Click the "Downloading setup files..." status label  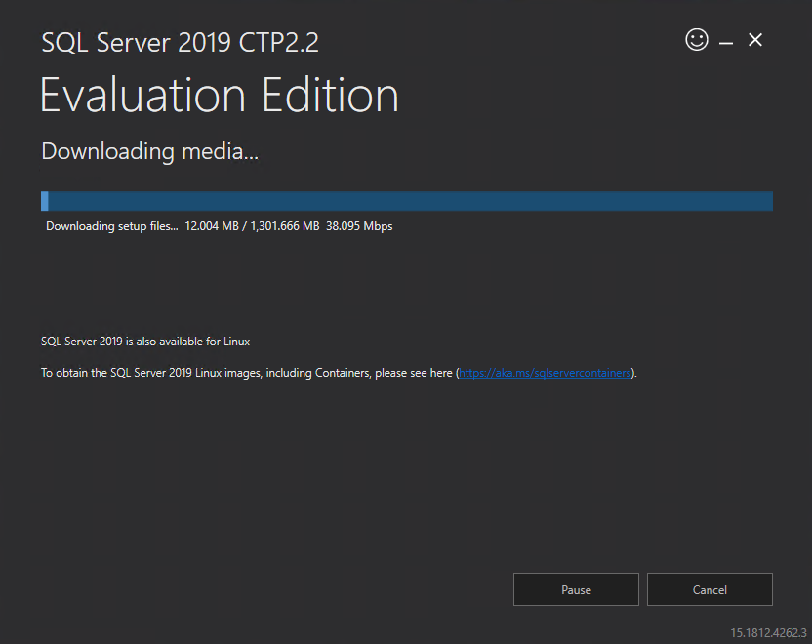pyautogui.click(x=112, y=226)
